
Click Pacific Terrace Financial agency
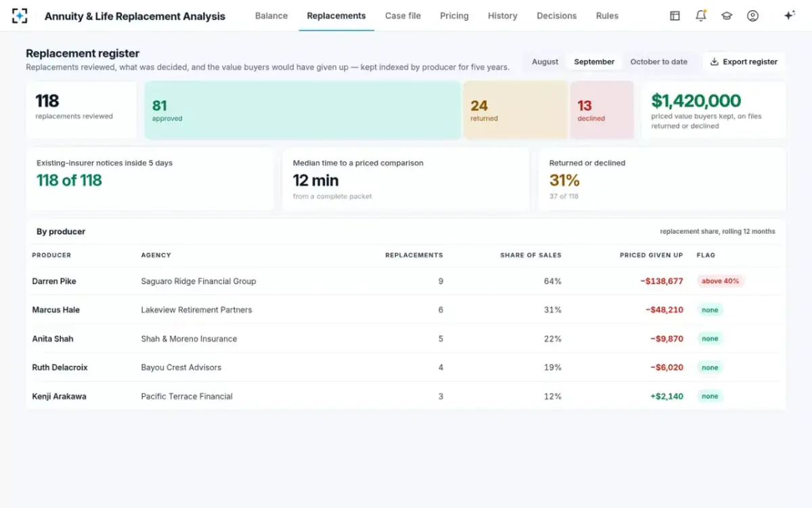(187, 396)
